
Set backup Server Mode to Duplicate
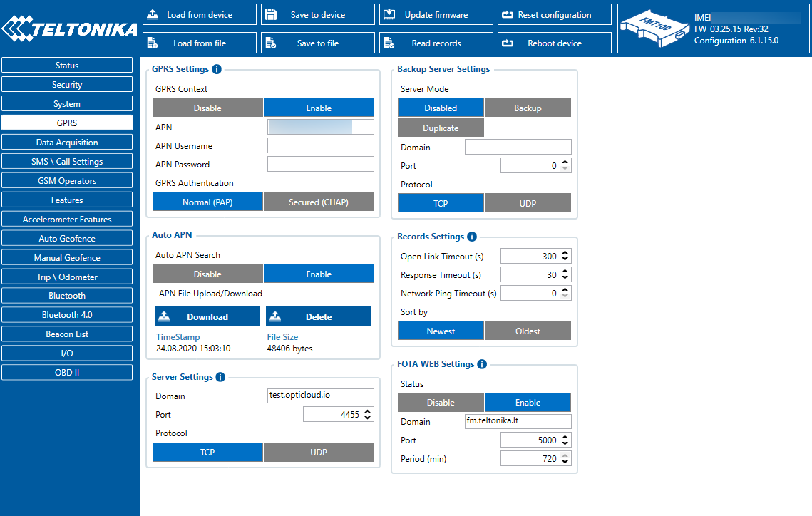(x=441, y=128)
